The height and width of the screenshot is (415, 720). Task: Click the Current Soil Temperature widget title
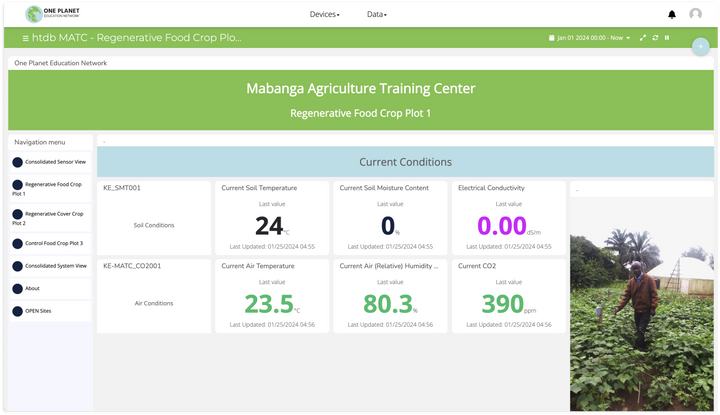tap(259, 188)
